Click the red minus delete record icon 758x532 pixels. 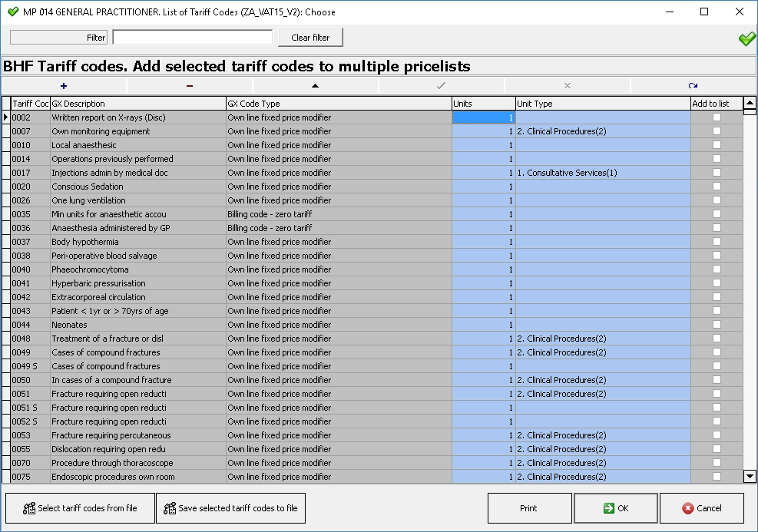(x=189, y=86)
